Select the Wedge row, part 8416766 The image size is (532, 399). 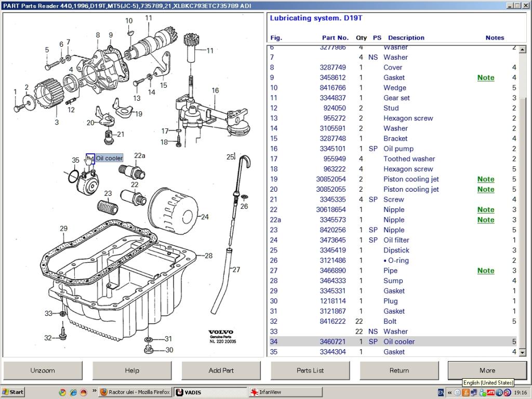393,88
